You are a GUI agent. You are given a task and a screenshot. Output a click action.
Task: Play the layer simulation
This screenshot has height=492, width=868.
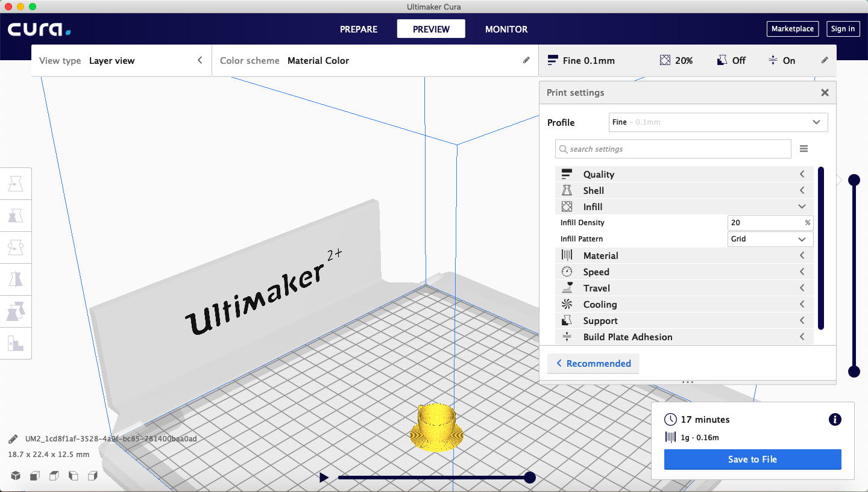point(324,478)
